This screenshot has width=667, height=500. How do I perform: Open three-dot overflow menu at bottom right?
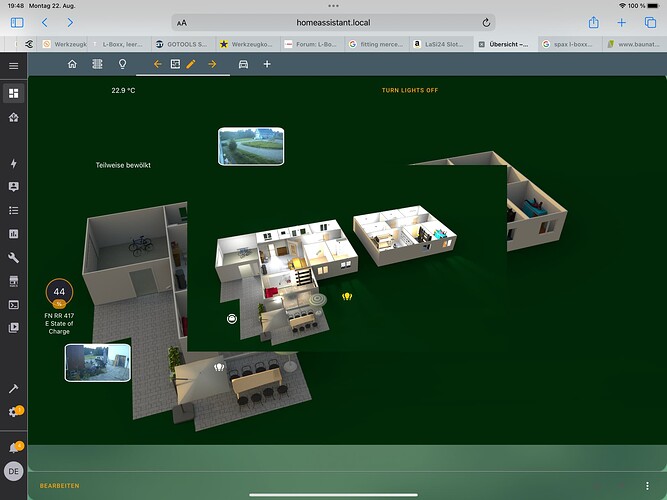point(647,486)
